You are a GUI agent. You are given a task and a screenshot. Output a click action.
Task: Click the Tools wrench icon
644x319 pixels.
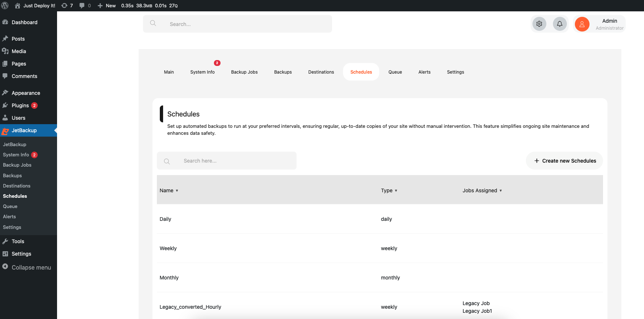click(5, 241)
